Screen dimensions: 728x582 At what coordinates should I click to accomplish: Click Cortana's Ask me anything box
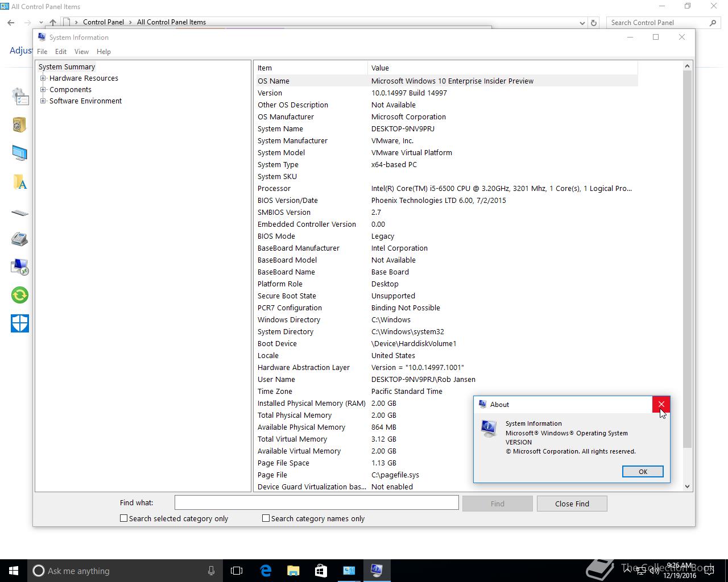coord(125,571)
